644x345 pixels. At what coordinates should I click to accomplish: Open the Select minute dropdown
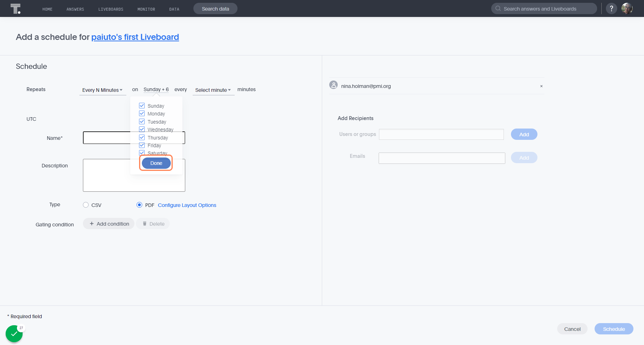click(x=213, y=90)
